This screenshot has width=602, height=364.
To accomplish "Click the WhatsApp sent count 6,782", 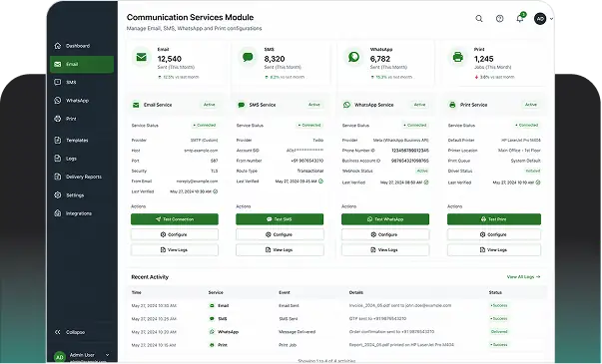I will [380, 59].
